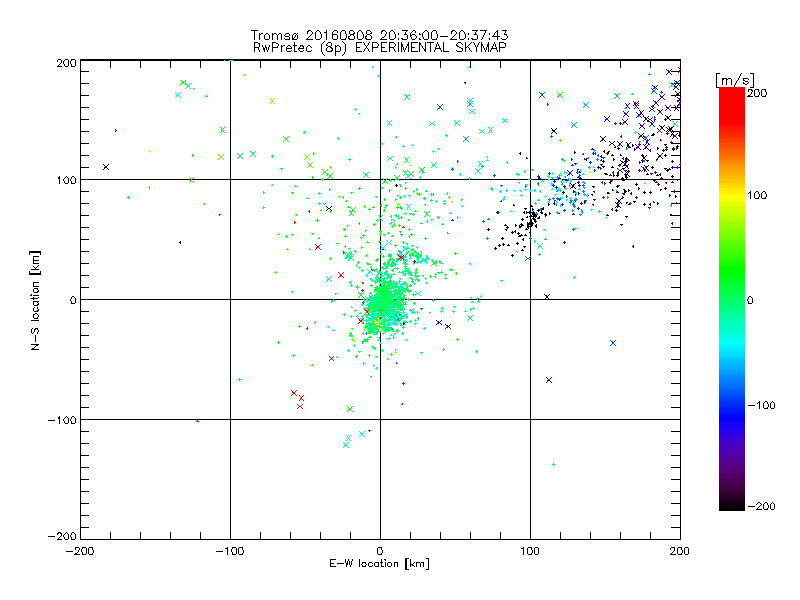Click the colorbar tick label '-100'
The width and height of the screenshot is (800, 600).
[x=761, y=406]
